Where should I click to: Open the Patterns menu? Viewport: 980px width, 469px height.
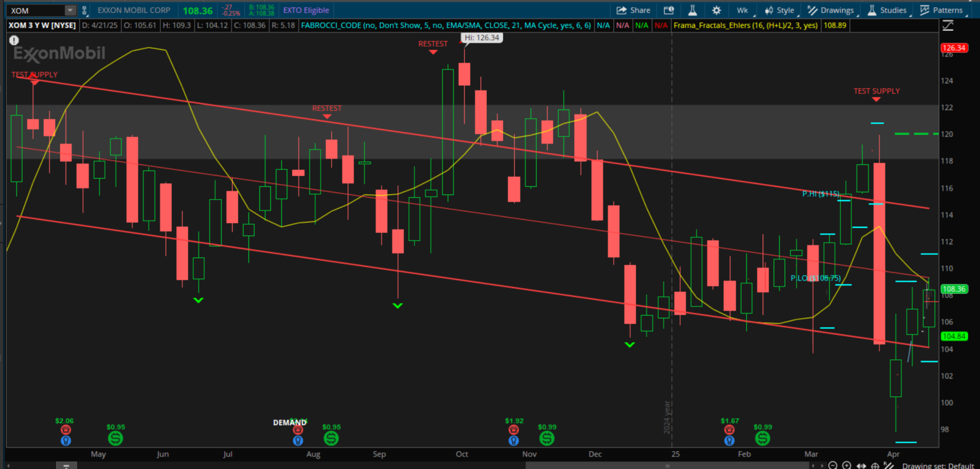(x=941, y=10)
